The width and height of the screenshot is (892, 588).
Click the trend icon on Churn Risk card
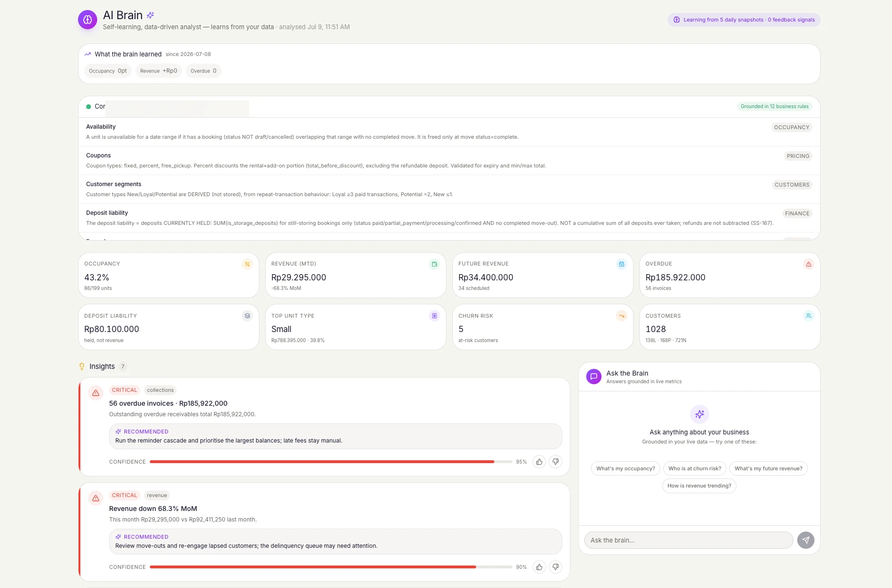tap(622, 316)
